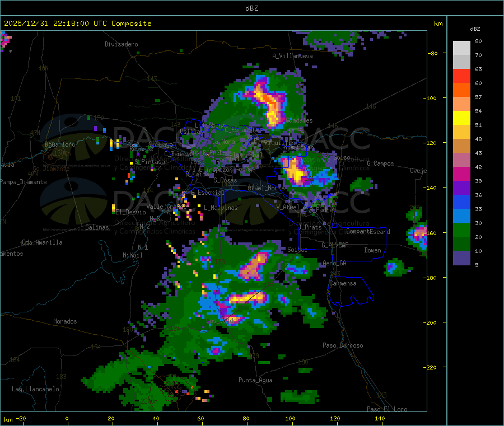The image size is (504, 426).
Task: Click the Atuel_Norte label
Action: click(266, 188)
